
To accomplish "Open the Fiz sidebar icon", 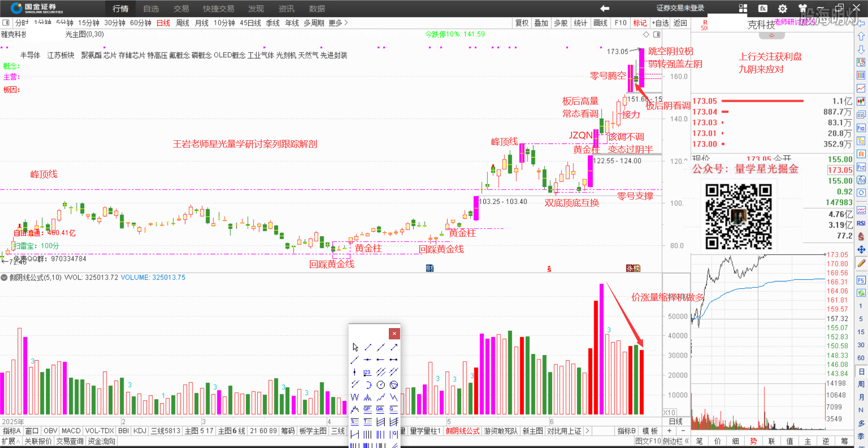I will [861, 167].
